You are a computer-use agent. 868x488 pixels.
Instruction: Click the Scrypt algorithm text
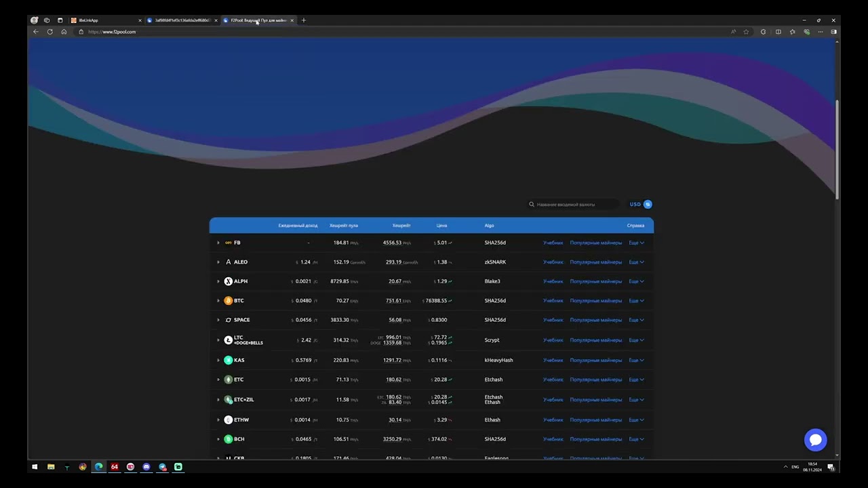pyautogui.click(x=492, y=340)
